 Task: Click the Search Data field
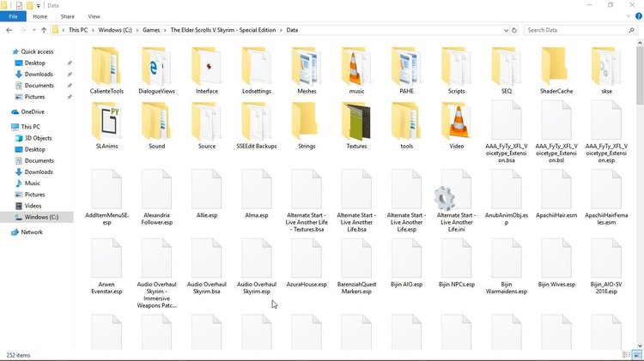pos(580,30)
